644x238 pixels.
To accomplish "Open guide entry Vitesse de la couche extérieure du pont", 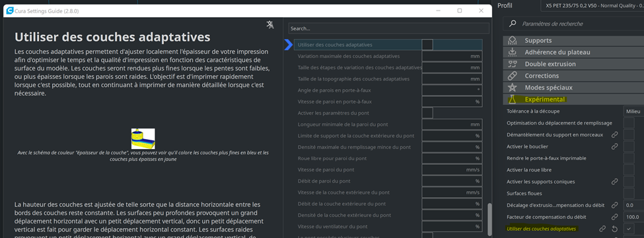I will coord(343,192).
